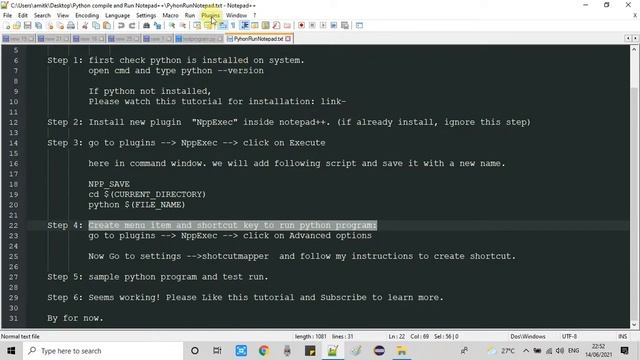The height and width of the screenshot is (360, 640).
Task: Click the Print toolbar icon
Action: [x=71, y=25]
